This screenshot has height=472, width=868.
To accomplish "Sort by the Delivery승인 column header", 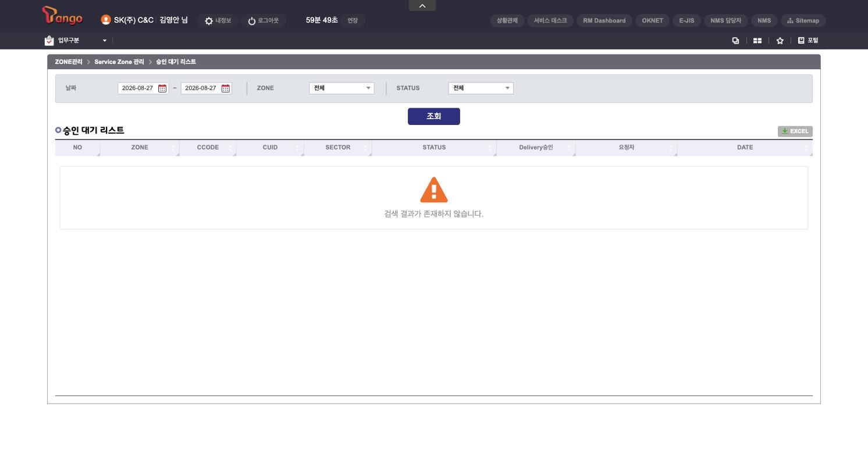I will pyautogui.click(x=536, y=148).
